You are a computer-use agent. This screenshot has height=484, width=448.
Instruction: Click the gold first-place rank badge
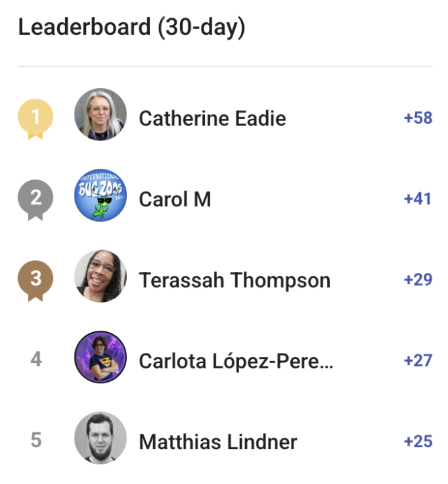(x=36, y=118)
